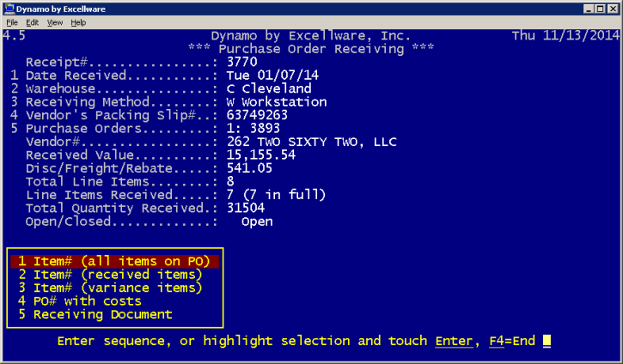Click the Purchase Order Receiving title
Viewport: 623px width, 364px height.
coord(311,49)
